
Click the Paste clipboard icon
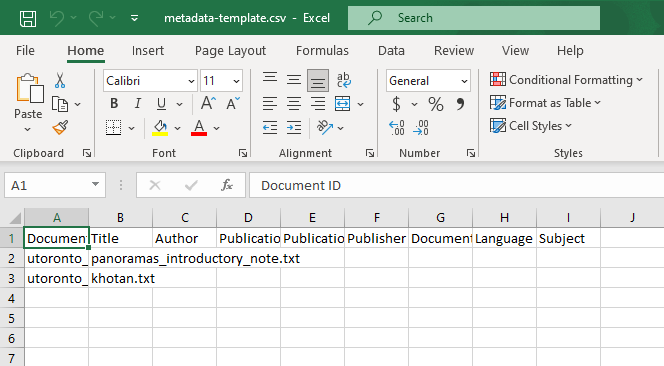point(29,89)
